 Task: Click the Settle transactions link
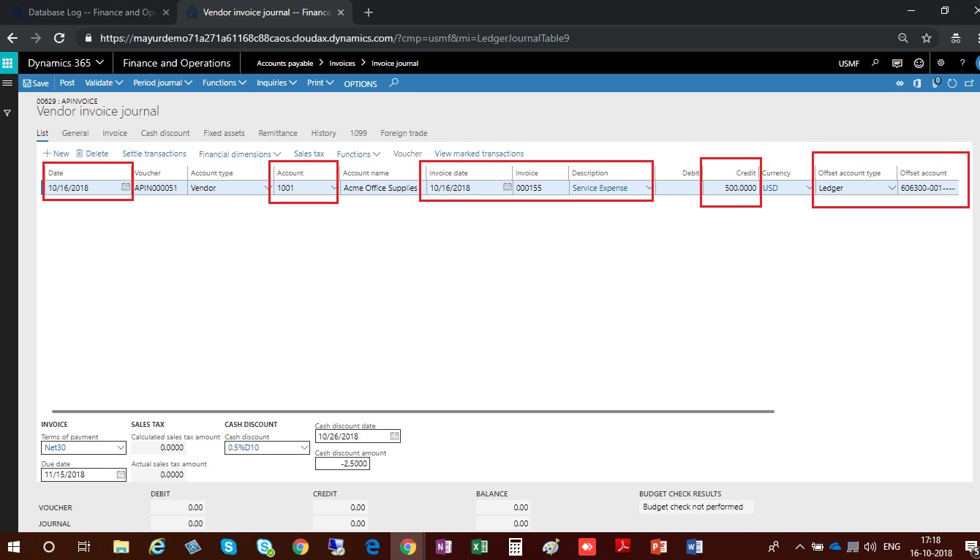pos(154,154)
